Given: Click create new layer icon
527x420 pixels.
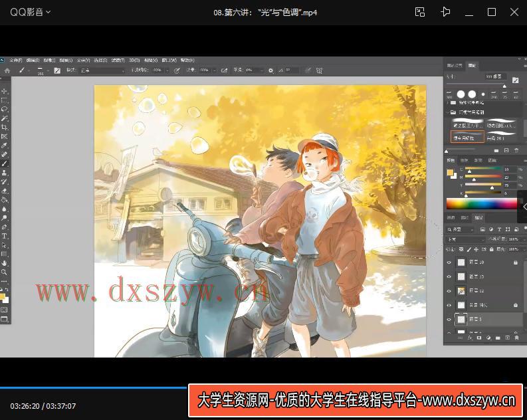Looking at the screenshot, I should point(507,338).
